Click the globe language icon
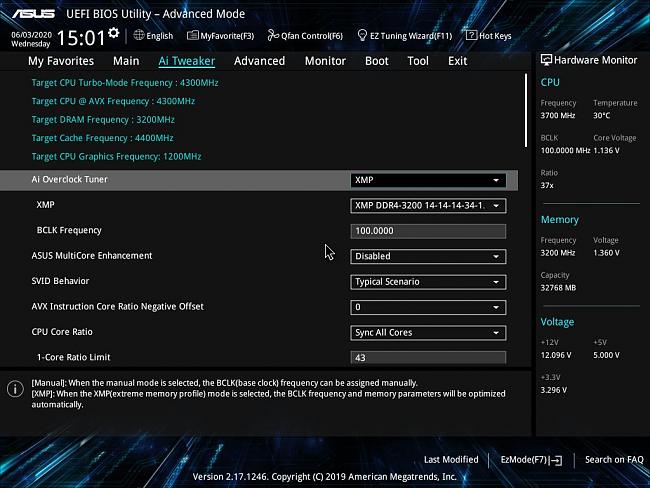 coord(139,35)
